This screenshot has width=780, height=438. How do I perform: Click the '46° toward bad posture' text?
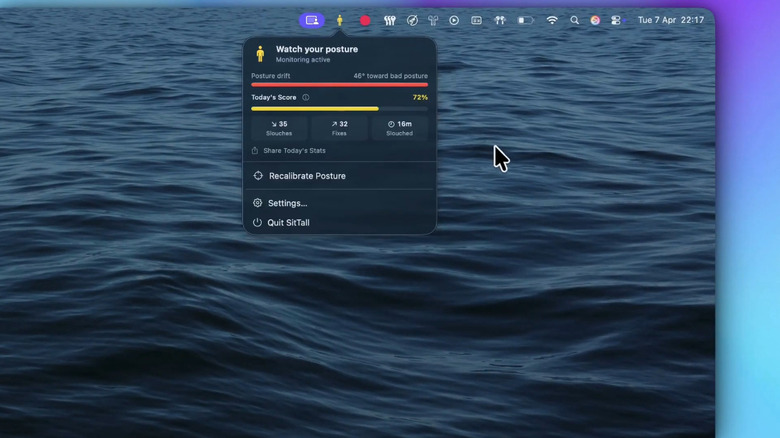click(390, 76)
